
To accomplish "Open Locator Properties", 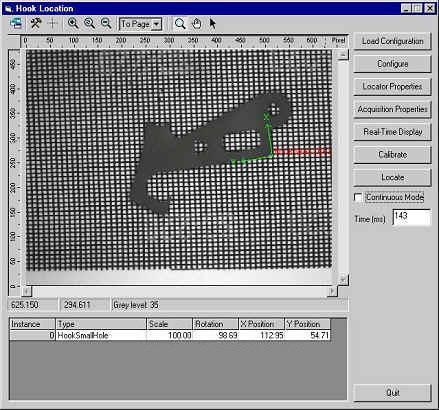I will click(x=392, y=87).
